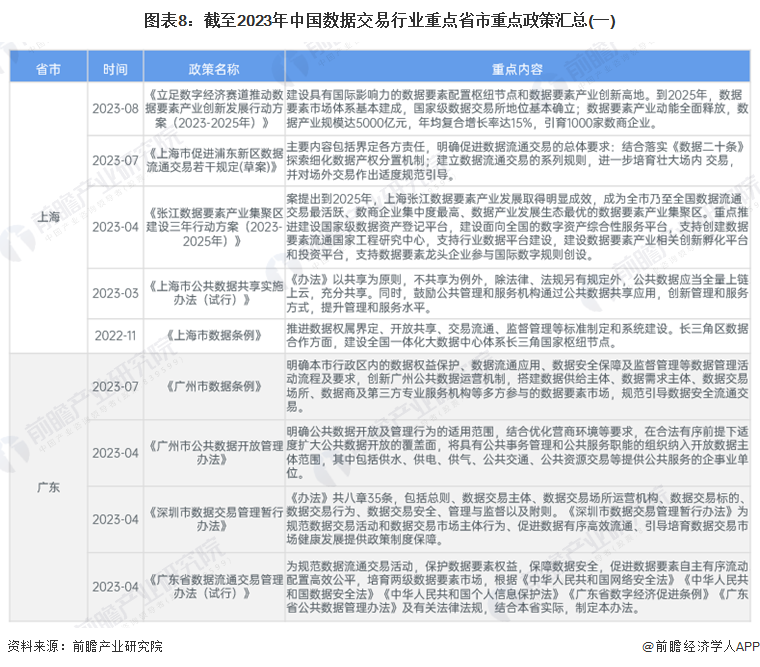The image size is (760, 667).
Task: Click the chart title 图表8
Action: (380, 20)
